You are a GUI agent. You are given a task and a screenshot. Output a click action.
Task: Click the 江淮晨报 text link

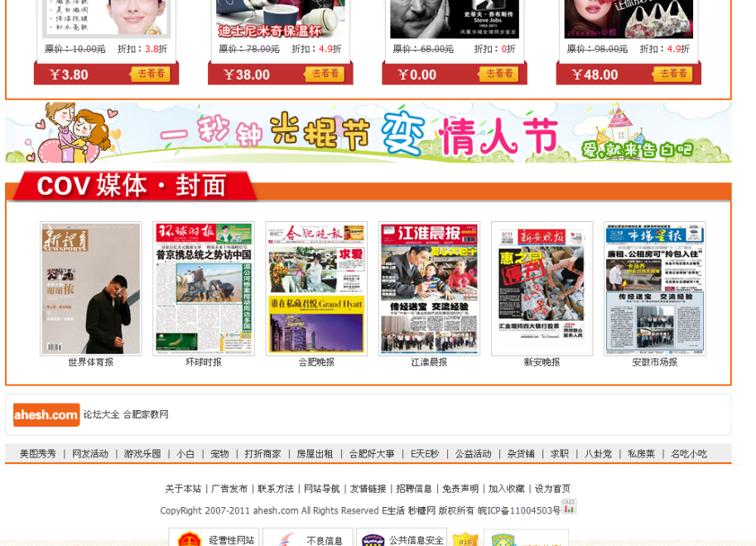tap(429, 362)
